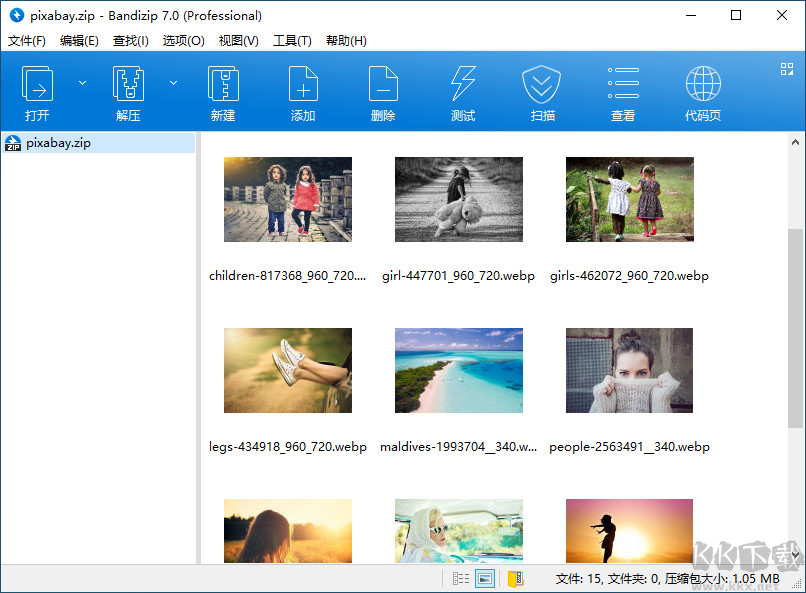Viewport: 806px width, 593px height.
Task: Toggle the toolbar layout using the grid icon
Action: (x=784, y=70)
